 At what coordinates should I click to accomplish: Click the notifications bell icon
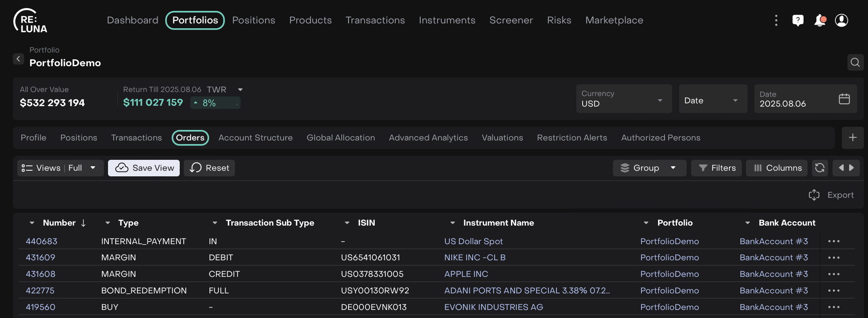point(819,20)
